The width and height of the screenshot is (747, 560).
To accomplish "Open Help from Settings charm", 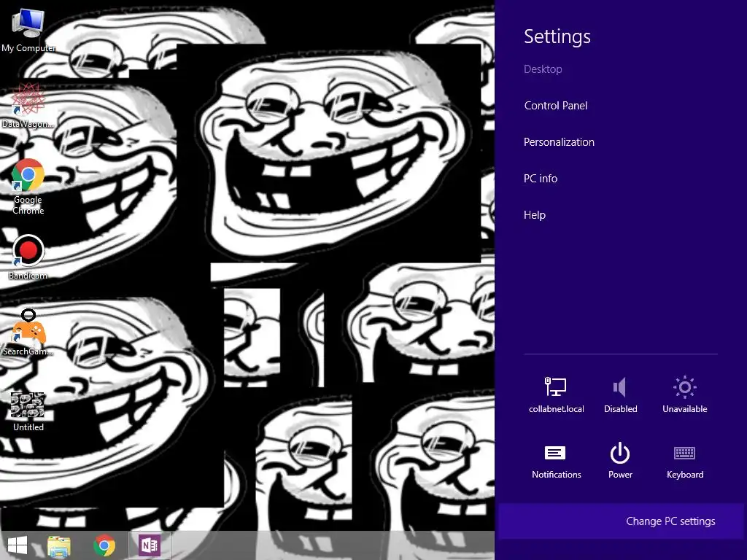I will click(534, 215).
